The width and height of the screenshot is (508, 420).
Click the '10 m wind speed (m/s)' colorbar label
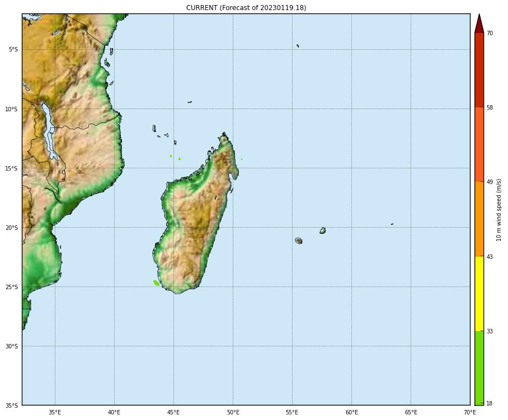click(x=499, y=210)
